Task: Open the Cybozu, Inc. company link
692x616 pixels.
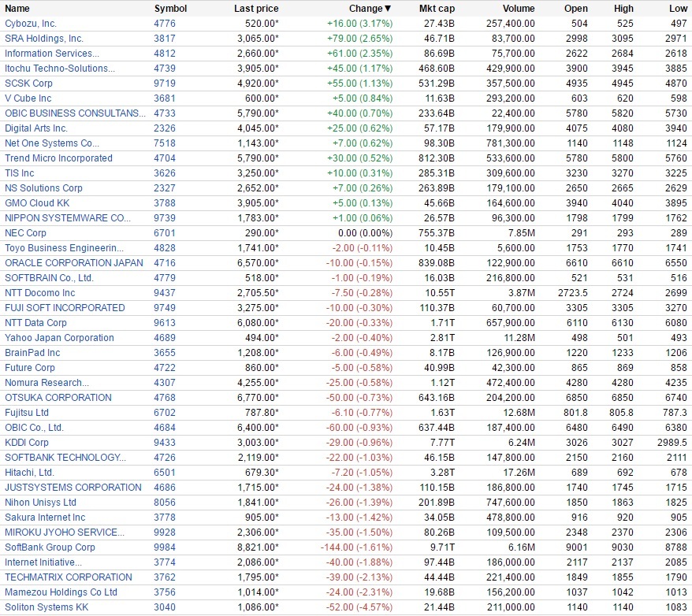Action: tap(31, 24)
